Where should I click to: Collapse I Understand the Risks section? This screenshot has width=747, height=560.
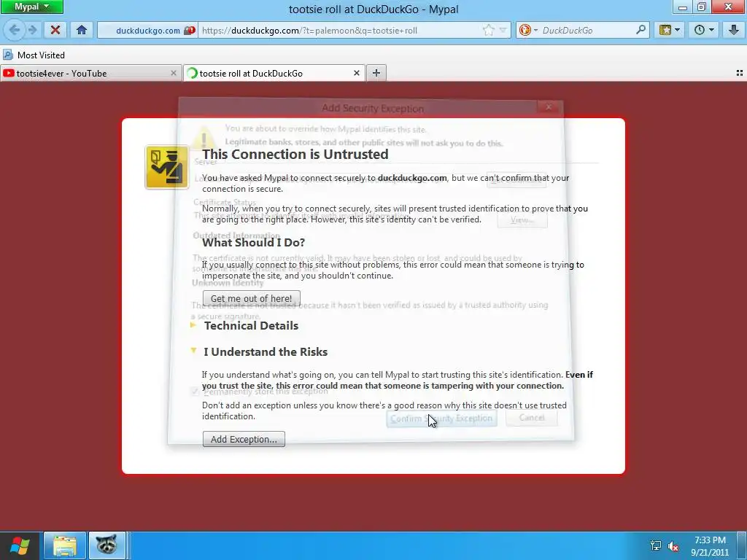tap(266, 352)
